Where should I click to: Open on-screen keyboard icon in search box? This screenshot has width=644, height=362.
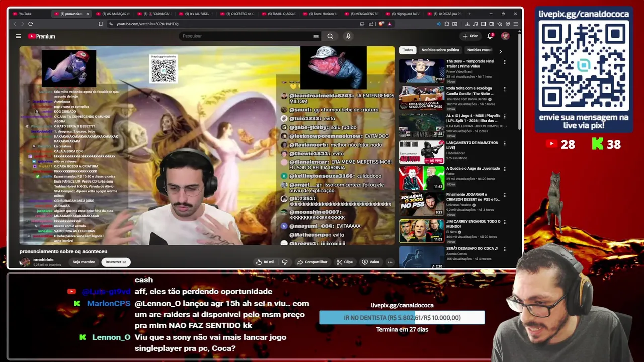point(316,36)
